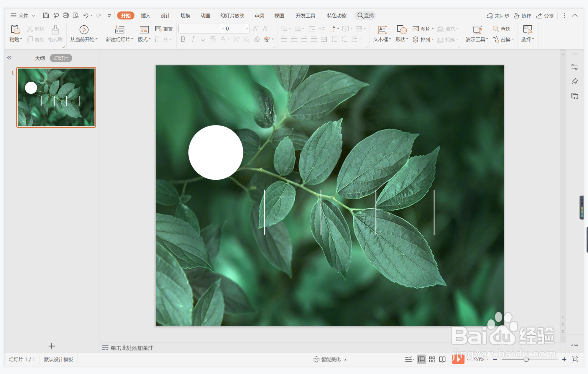Open the 形状 shapes icon
The width and height of the screenshot is (588, 374).
click(x=401, y=30)
